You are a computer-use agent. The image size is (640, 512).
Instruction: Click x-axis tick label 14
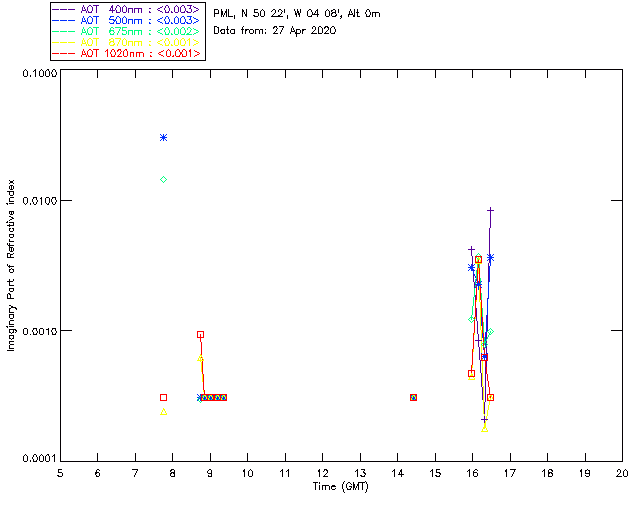(x=398, y=473)
